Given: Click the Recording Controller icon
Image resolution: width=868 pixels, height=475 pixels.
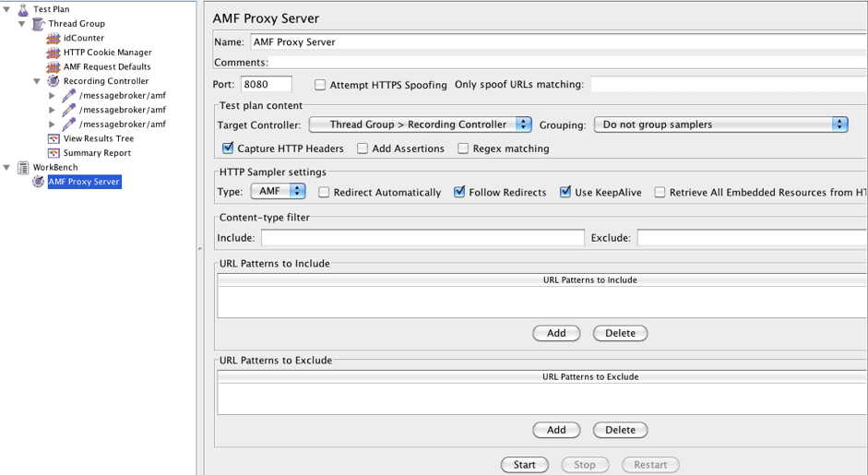Looking at the screenshot, I should tap(54, 81).
